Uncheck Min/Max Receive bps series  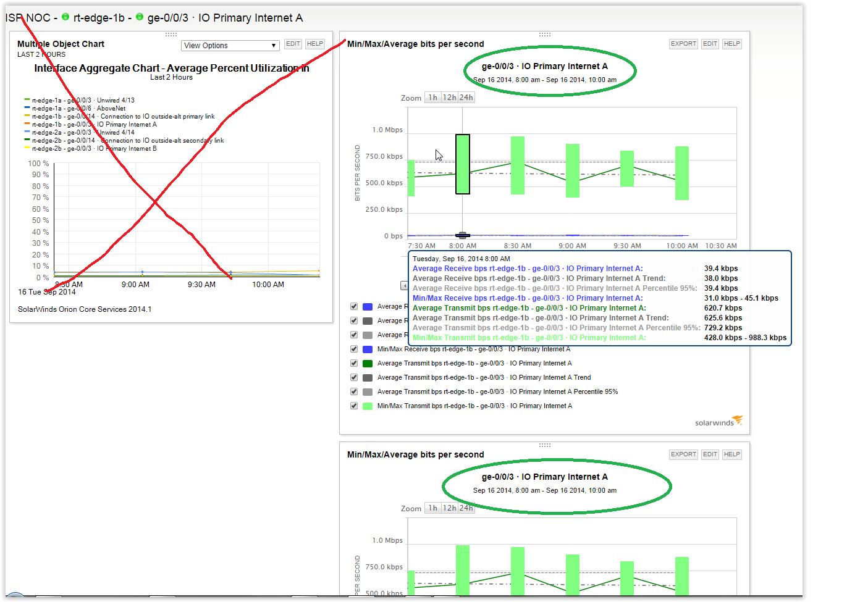[354, 349]
